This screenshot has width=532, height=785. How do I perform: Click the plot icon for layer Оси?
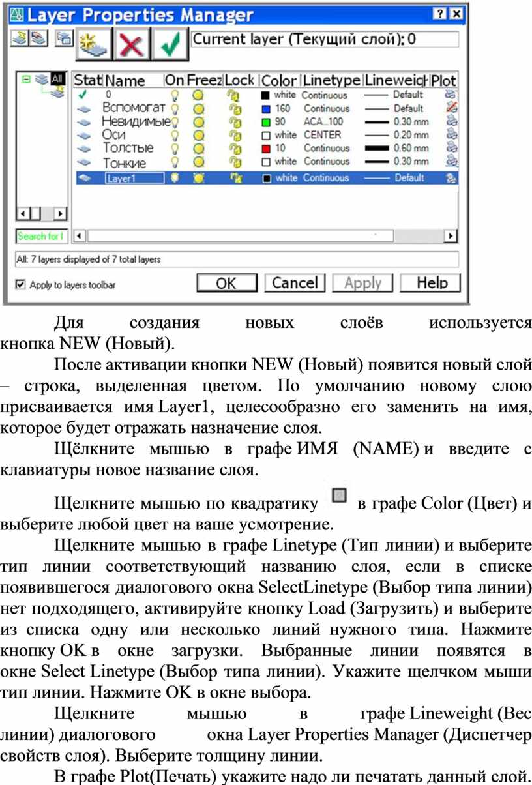[451, 135]
